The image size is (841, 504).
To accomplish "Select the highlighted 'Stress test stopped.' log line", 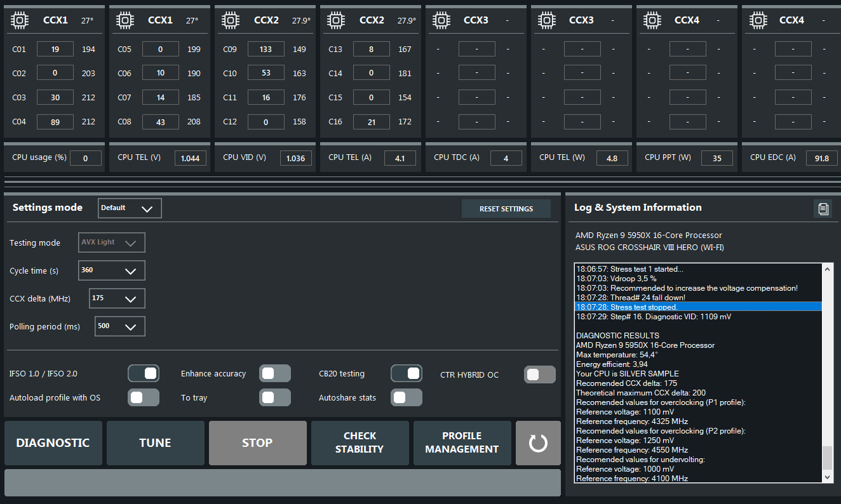I will (x=698, y=307).
